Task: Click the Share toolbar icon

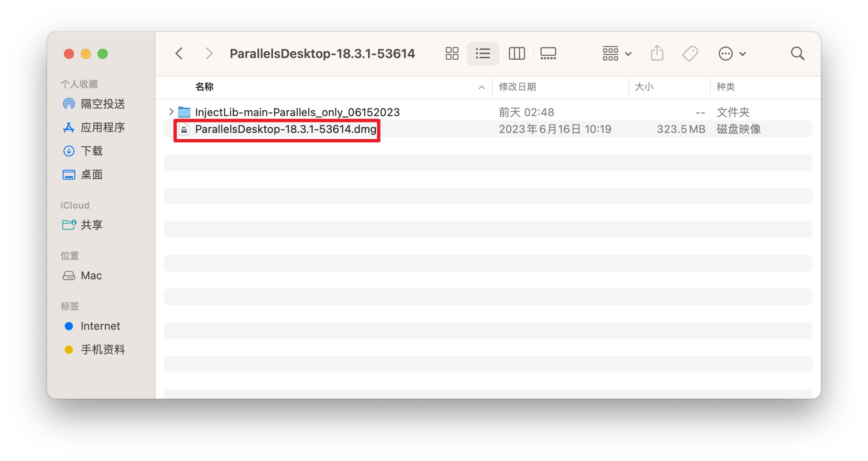Action: [x=657, y=53]
